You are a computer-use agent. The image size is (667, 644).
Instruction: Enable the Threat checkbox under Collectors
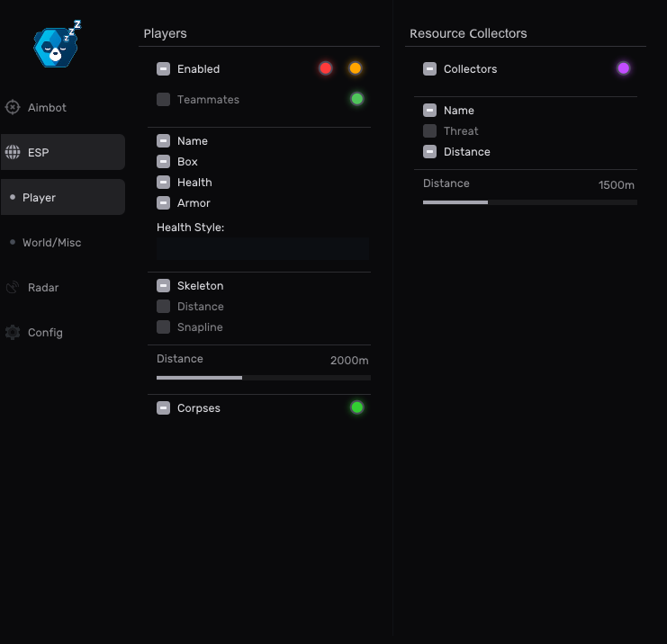[430, 131]
